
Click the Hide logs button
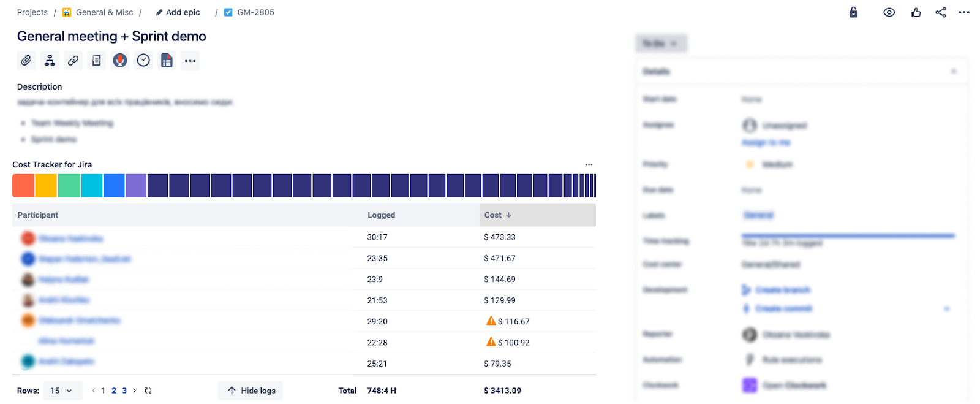[x=251, y=391]
